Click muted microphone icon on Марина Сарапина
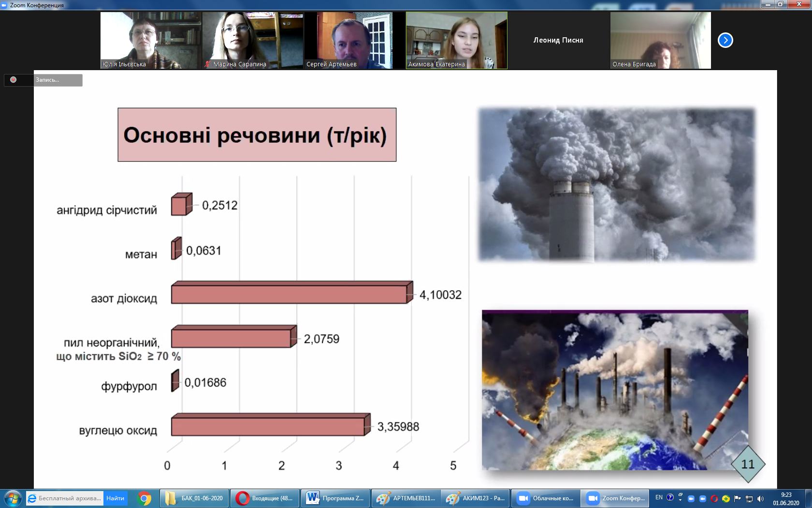 tap(207, 64)
